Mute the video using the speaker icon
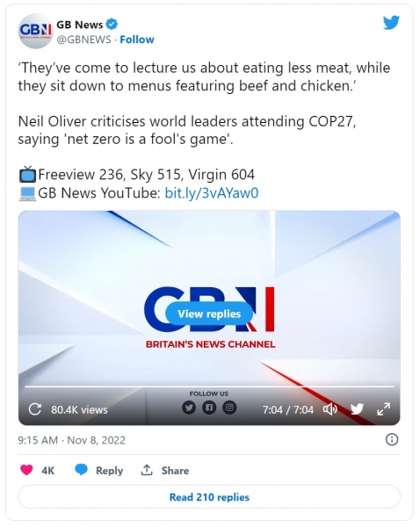The width and height of the screenshot is (420, 527). 329,409
